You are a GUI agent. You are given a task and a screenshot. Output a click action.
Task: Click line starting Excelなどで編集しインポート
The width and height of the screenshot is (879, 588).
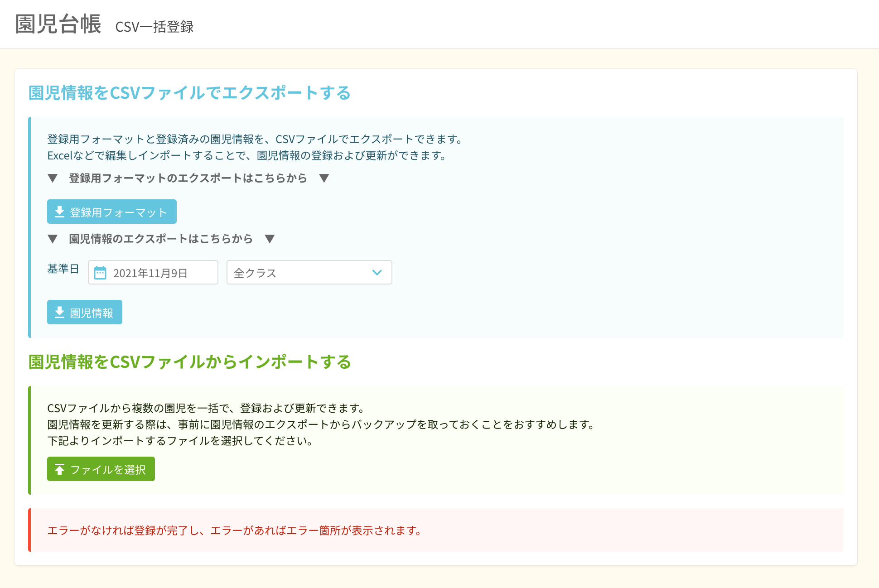pos(247,155)
